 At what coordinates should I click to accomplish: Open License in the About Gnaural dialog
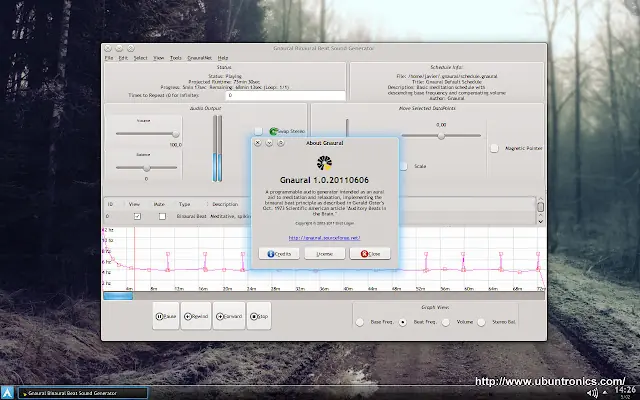tap(324, 253)
